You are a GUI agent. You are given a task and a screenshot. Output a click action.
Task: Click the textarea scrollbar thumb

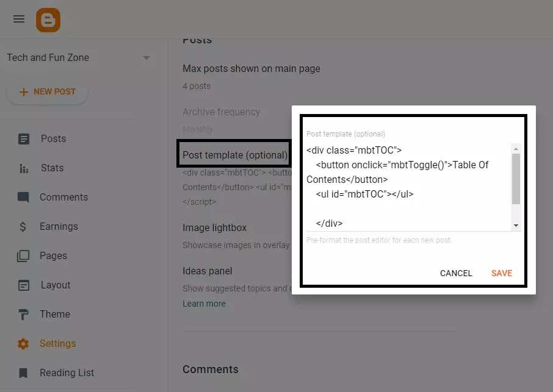coord(516,179)
